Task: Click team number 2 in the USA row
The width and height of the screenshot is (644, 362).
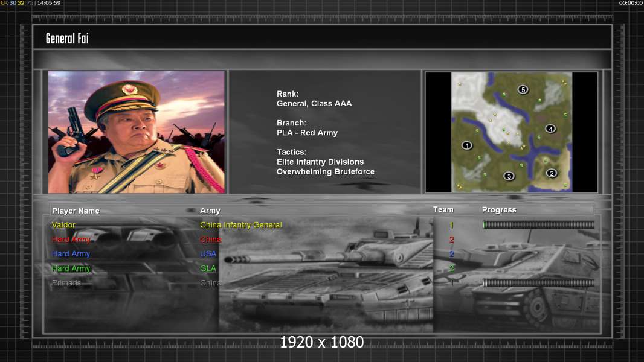Action: (x=451, y=254)
